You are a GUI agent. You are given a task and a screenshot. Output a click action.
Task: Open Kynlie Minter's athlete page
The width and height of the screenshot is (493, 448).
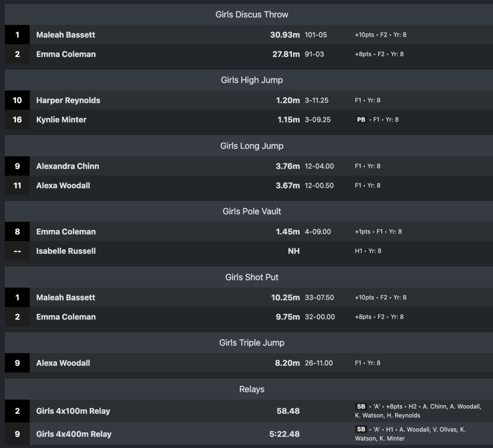coord(61,119)
